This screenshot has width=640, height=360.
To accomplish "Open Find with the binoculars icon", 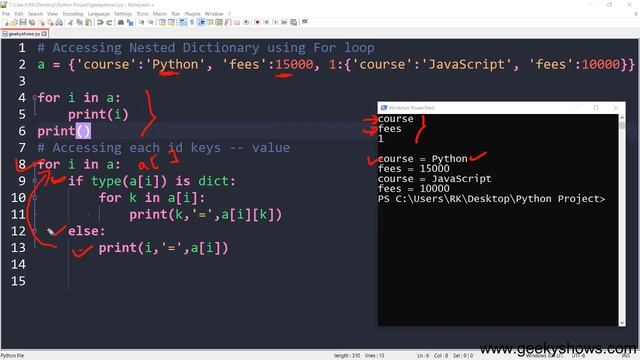I will coord(121,22).
